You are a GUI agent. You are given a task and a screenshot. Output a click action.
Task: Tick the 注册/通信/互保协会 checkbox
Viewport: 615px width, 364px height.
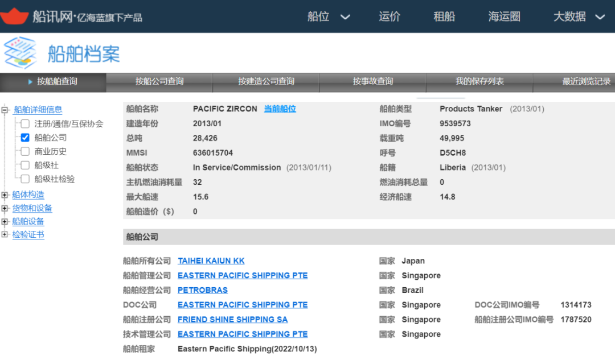coord(25,123)
